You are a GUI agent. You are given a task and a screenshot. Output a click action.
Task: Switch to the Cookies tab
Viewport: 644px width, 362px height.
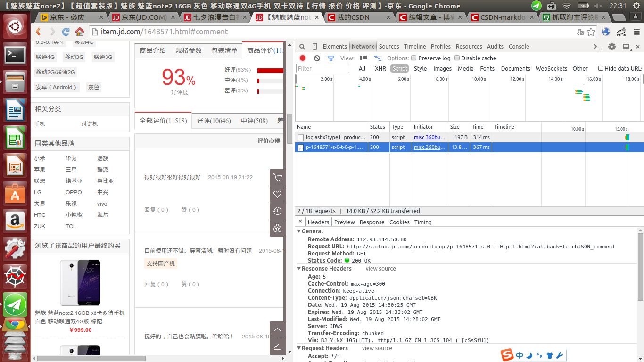point(399,222)
